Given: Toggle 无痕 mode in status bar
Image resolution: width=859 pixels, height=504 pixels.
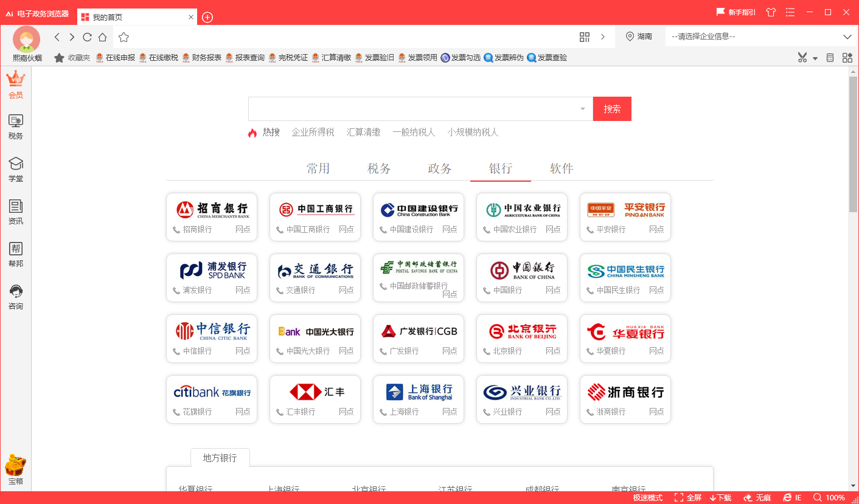Looking at the screenshot, I should coord(757,498).
